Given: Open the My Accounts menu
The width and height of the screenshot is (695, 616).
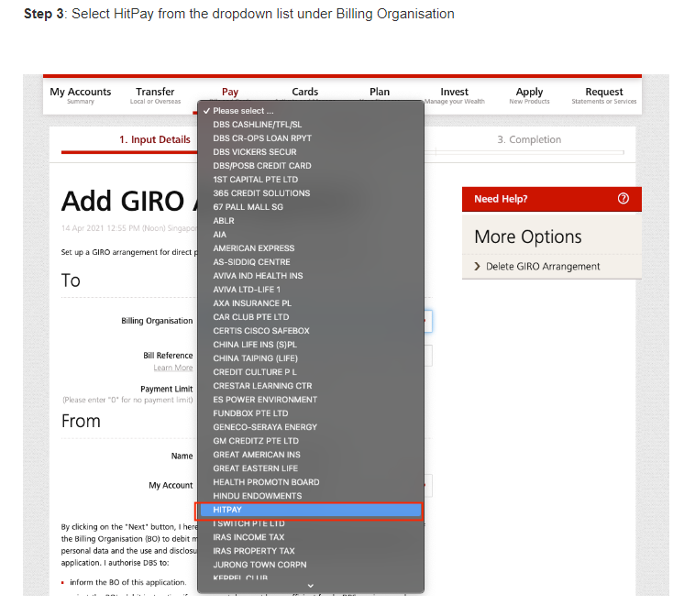Looking at the screenshot, I should (80, 95).
